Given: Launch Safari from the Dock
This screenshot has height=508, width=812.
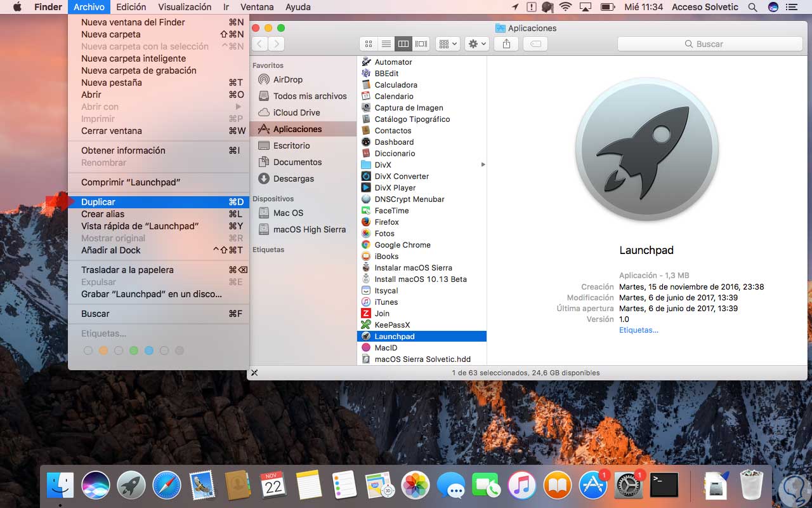Looking at the screenshot, I should pyautogui.click(x=167, y=486).
